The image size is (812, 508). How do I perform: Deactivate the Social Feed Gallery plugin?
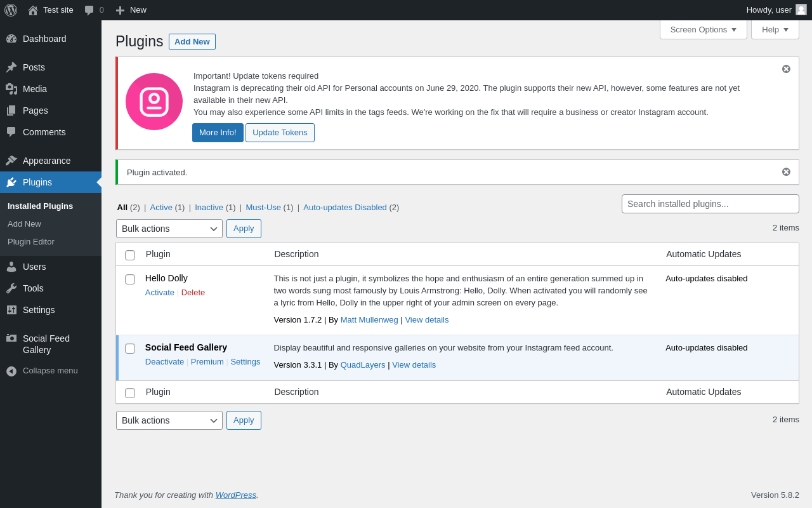164,361
